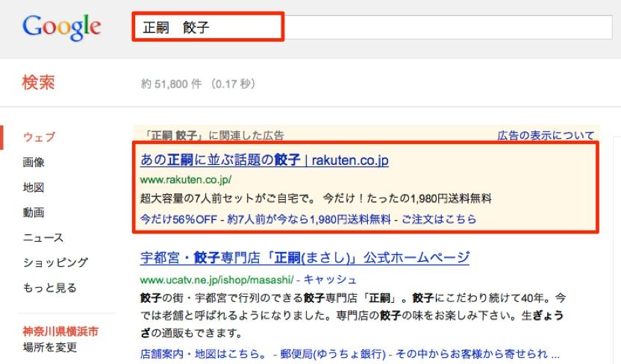Screen dimensions: 621x364
Task: Switch to 画像 results
Action: point(34,162)
